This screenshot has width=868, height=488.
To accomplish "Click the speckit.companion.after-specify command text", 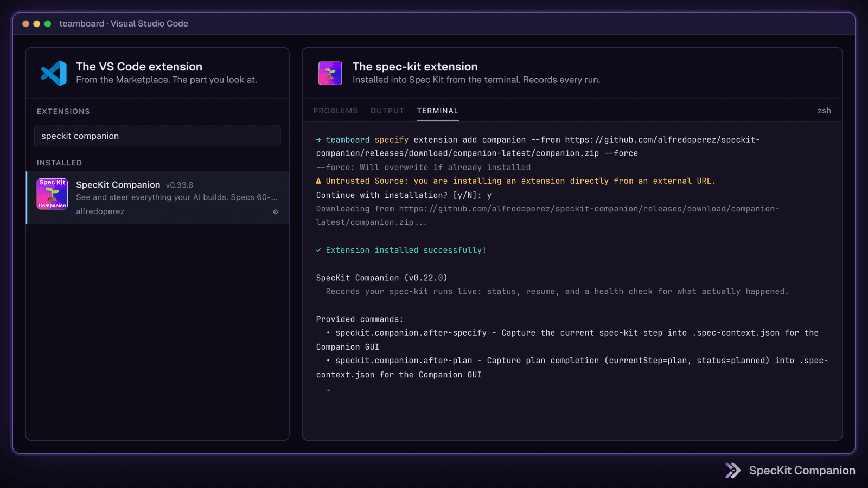I will coord(411,333).
